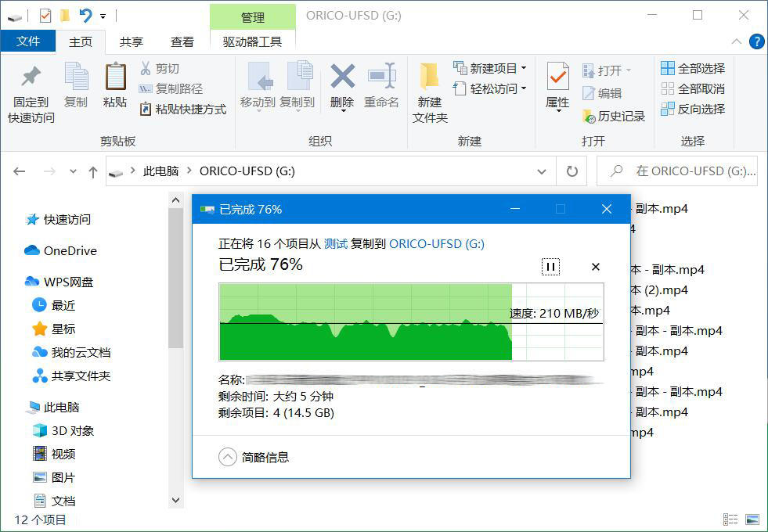Open Easy access (轻松访问) dropdown
Image resolution: width=768 pixels, height=532 pixels.
point(490,88)
